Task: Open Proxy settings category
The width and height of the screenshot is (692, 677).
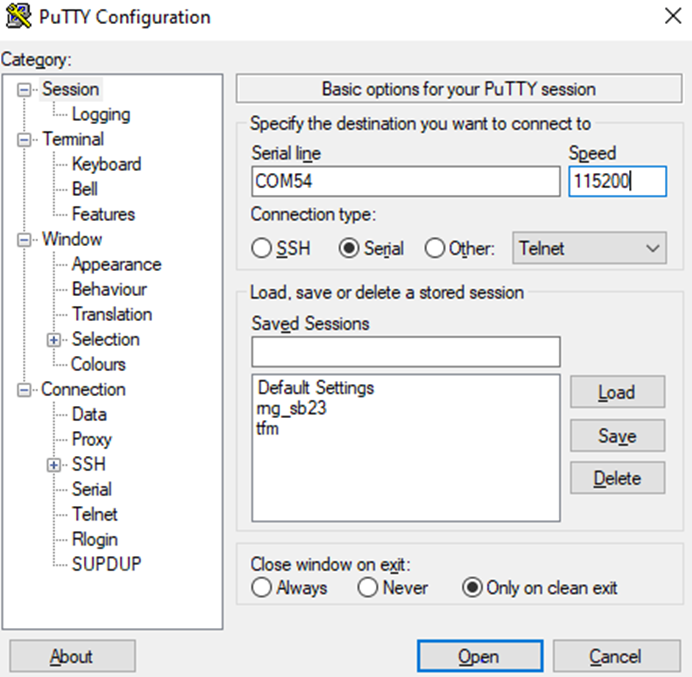Action: pos(92,440)
